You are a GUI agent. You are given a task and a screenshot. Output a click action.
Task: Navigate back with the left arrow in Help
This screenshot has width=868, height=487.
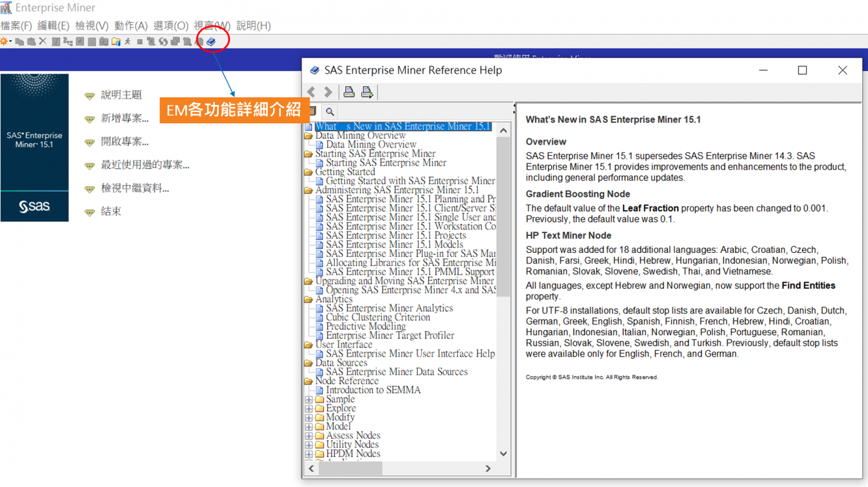pos(311,92)
